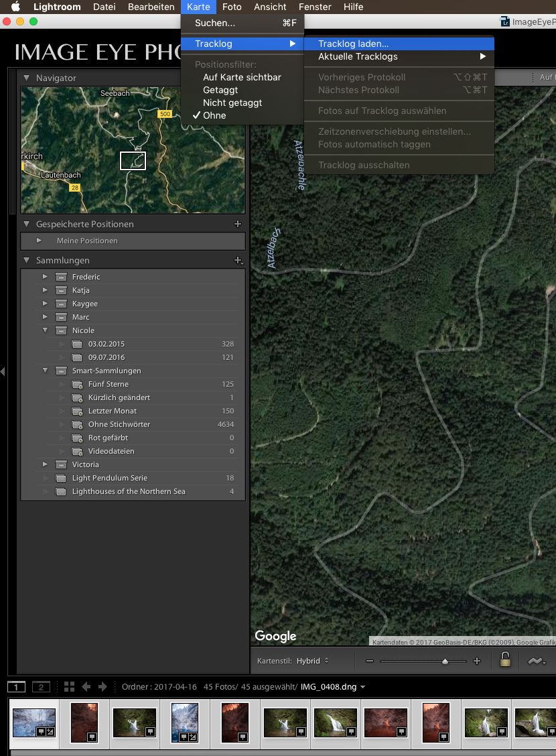Choose Suchen... in the Karte menu
Image resolution: width=556 pixels, height=756 pixels.
(242, 23)
